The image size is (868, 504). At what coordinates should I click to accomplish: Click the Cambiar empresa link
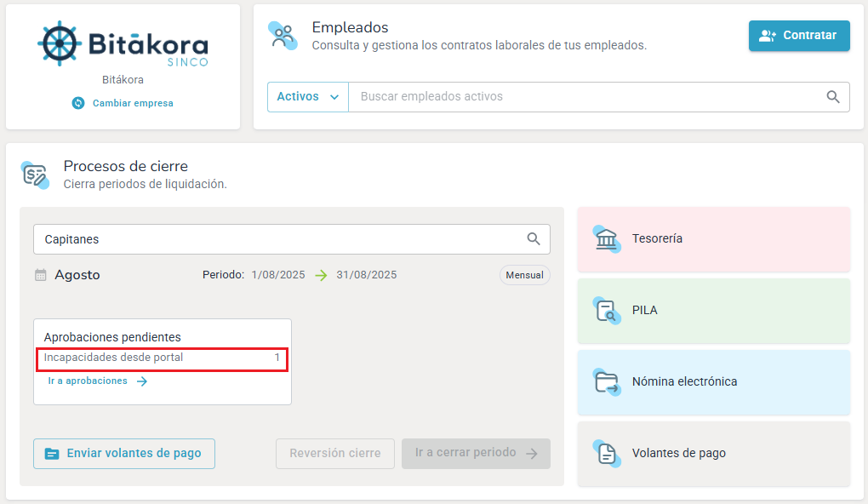tap(132, 103)
